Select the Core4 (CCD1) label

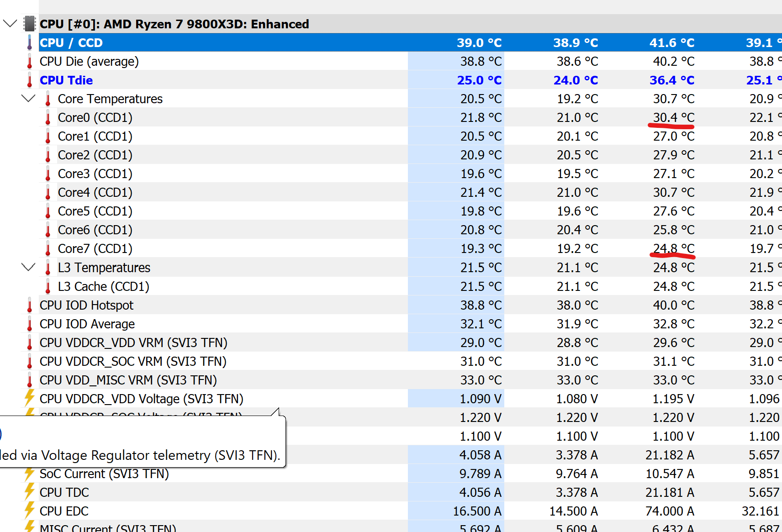[95, 192]
